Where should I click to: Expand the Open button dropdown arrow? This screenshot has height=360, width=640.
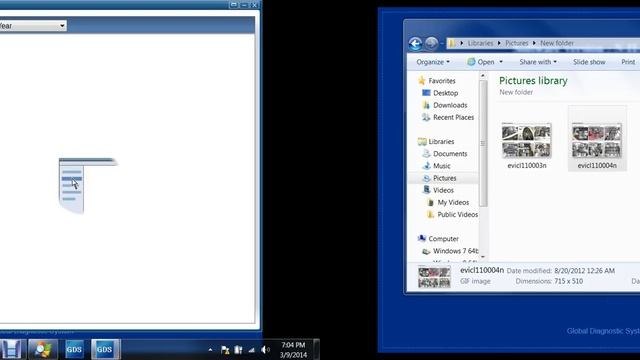pyautogui.click(x=501, y=62)
